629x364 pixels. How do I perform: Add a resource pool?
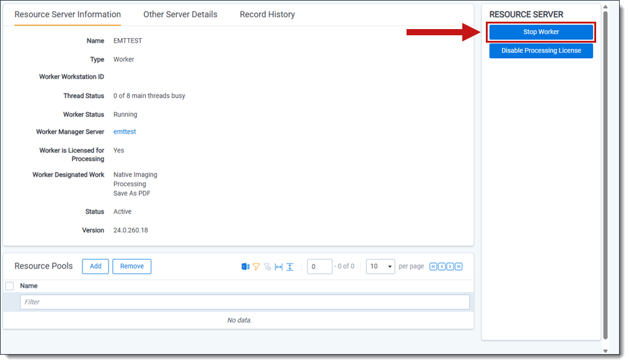click(x=95, y=266)
